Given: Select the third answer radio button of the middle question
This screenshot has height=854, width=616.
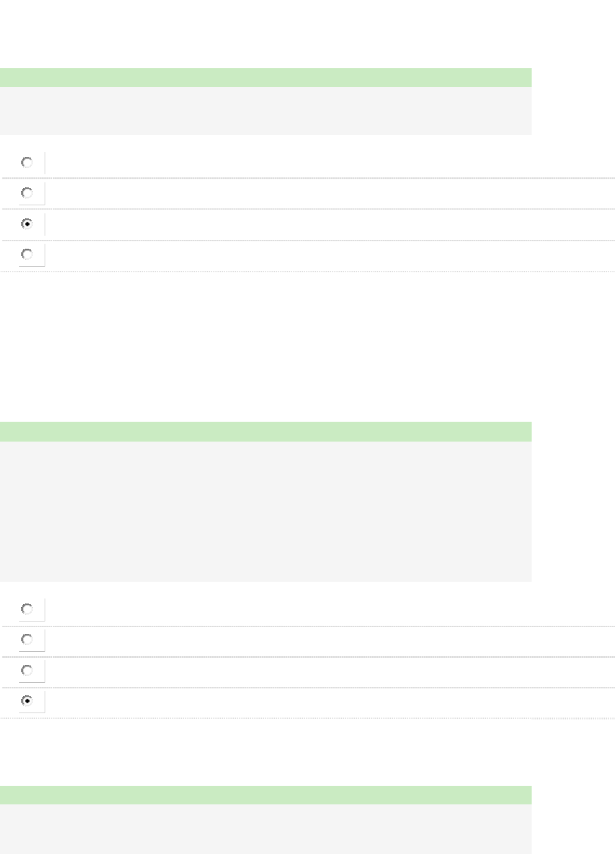Looking at the screenshot, I should (27, 670).
